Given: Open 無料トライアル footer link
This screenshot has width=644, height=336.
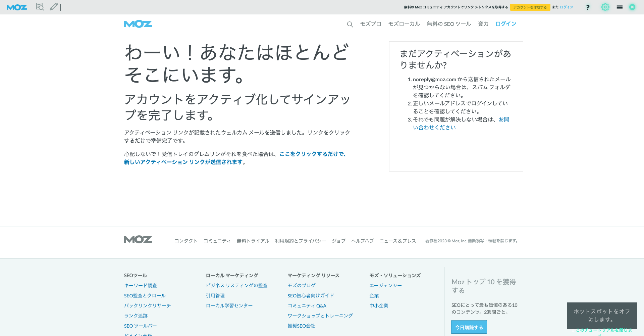Looking at the screenshot, I should click(x=253, y=241).
